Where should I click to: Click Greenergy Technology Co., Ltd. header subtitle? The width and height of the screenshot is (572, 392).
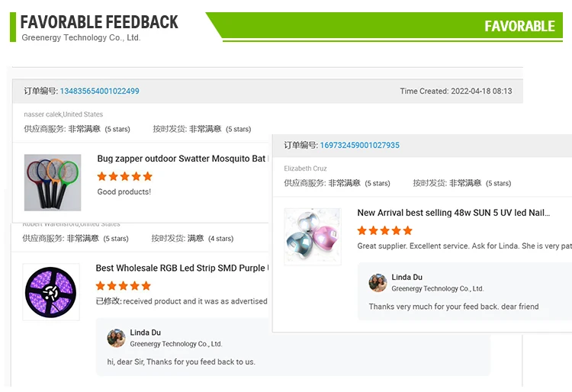pyautogui.click(x=81, y=37)
